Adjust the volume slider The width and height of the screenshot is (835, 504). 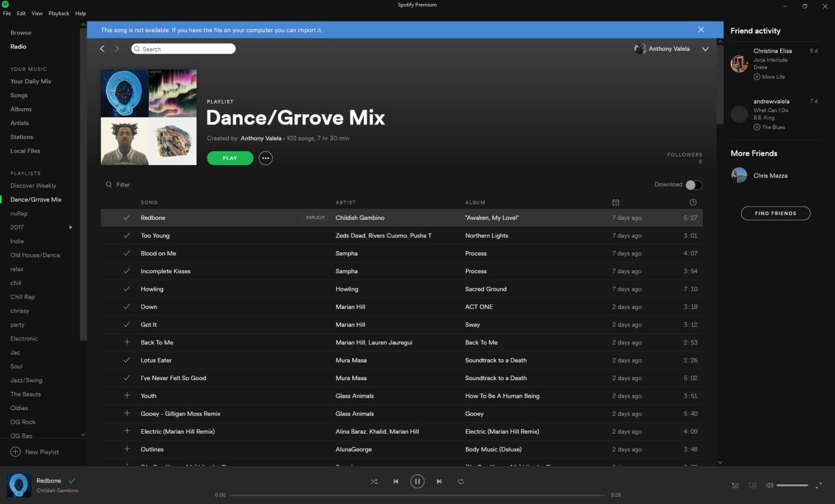tap(792, 485)
